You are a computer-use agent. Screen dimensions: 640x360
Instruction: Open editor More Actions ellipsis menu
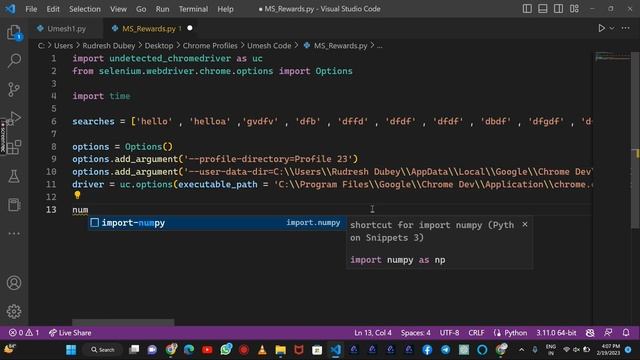click(625, 28)
